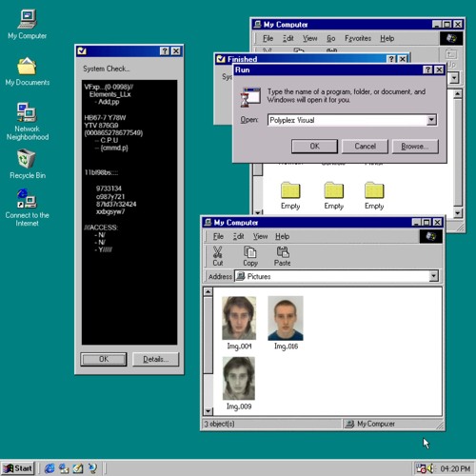Click the Run dialog help question button
Image resolution: width=476 pixels, height=476 pixels.
coord(427,69)
